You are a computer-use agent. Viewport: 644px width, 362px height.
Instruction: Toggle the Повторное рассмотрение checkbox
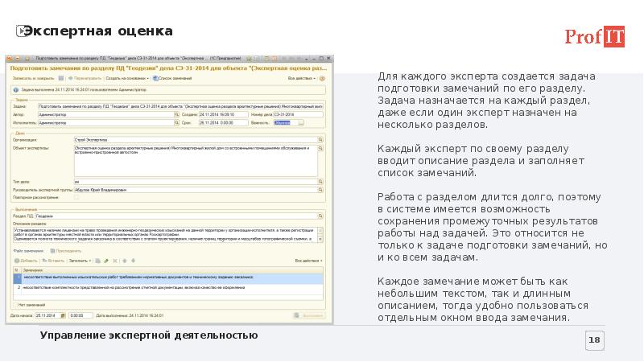tap(75, 197)
